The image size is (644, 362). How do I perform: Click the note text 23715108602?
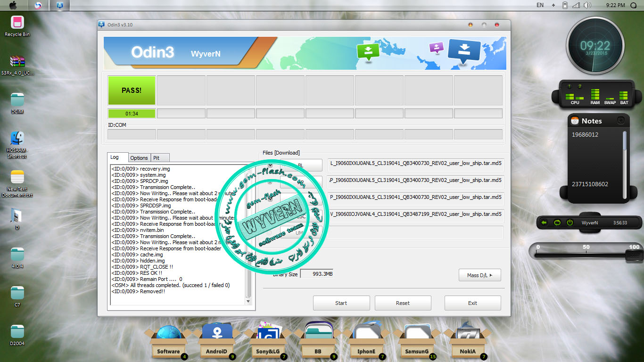pos(590,184)
